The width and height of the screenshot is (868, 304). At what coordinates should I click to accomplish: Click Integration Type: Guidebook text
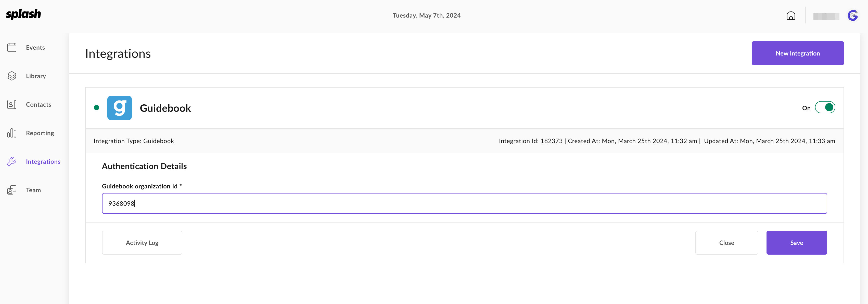click(x=134, y=141)
